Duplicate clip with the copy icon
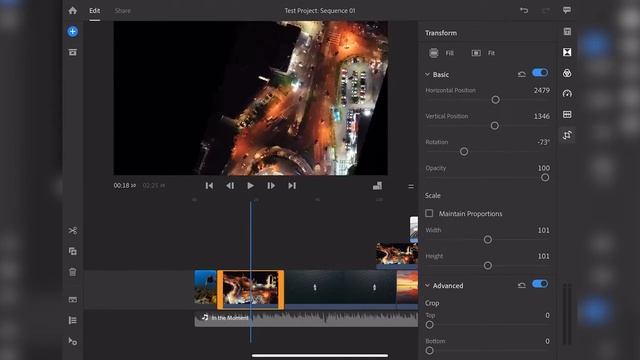This screenshot has width=640, height=360. click(73, 251)
